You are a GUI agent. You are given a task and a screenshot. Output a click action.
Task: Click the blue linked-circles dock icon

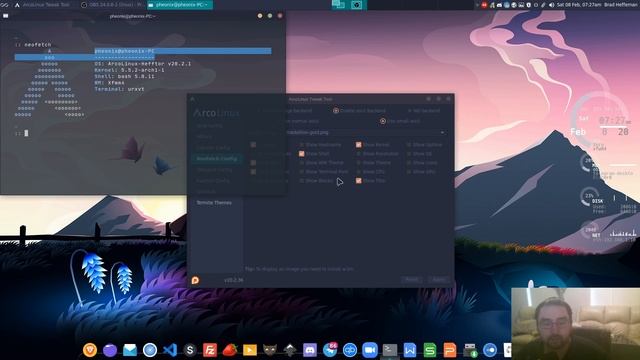(350, 350)
